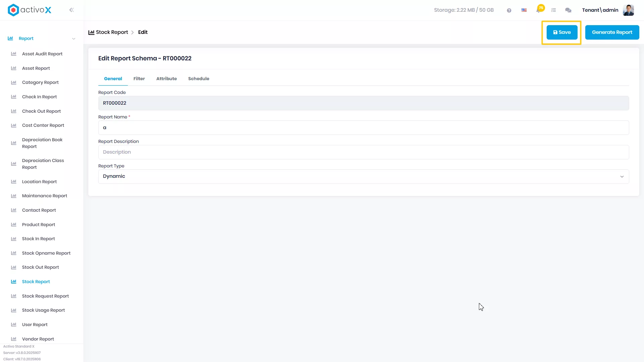Image resolution: width=644 pixels, height=362 pixels.
Task: Click the Contact Report chart icon
Action: [14, 210]
